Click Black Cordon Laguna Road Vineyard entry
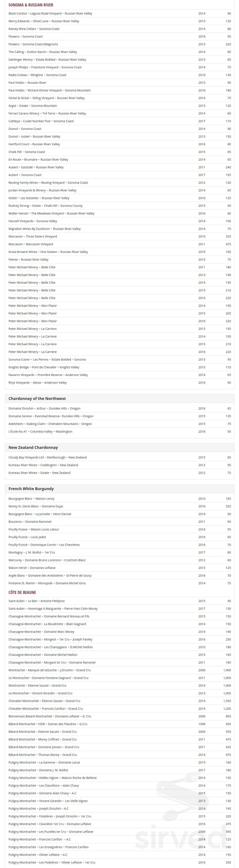239x868 pixels. pyautogui.click(x=119, y=13)
